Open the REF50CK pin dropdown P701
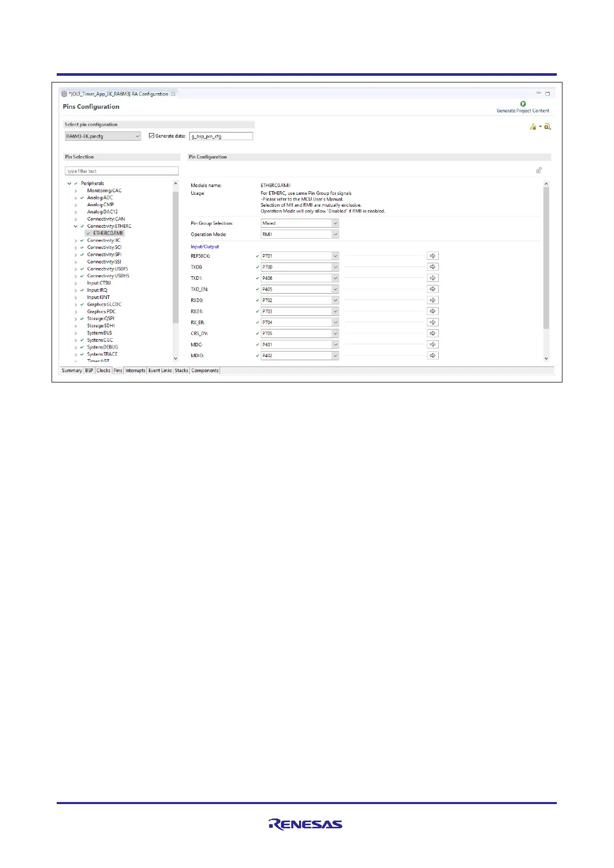614x868 pixels. (300, 256)
